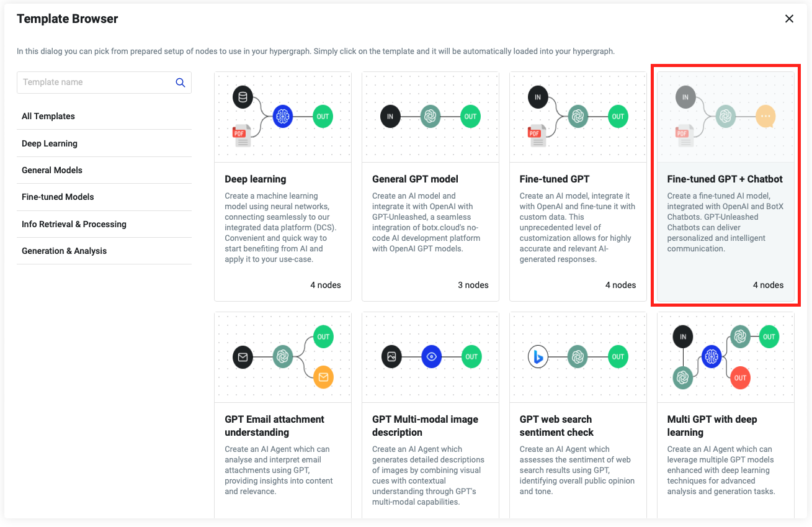Select the All Templates category
This screenshot has width=812, height=527.
click(x=48, y=116)
